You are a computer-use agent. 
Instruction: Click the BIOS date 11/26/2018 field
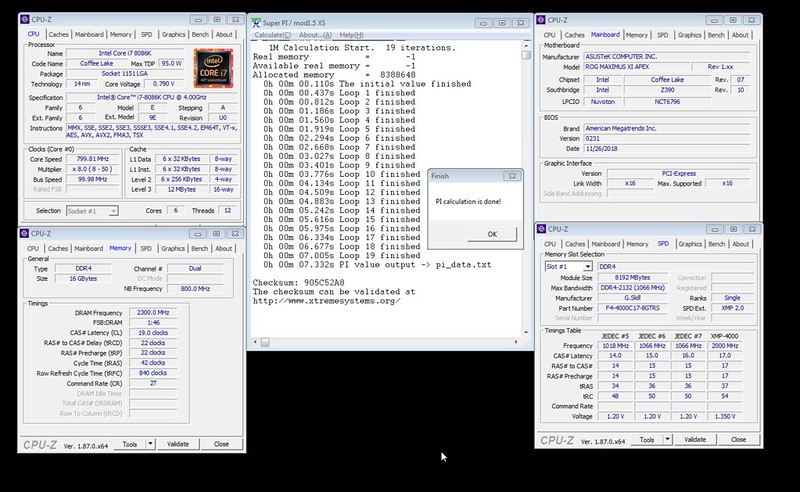point(667,149)
